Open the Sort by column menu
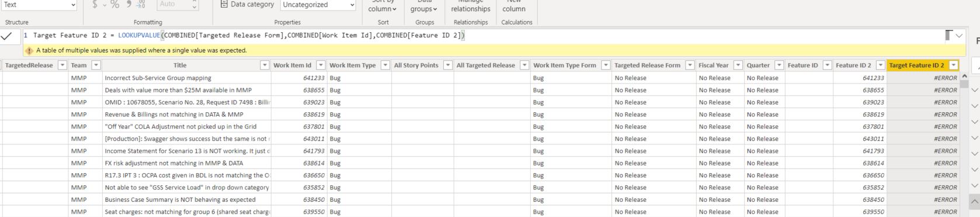Viewport: 980px width, 217px height. (x=383, y=6)
